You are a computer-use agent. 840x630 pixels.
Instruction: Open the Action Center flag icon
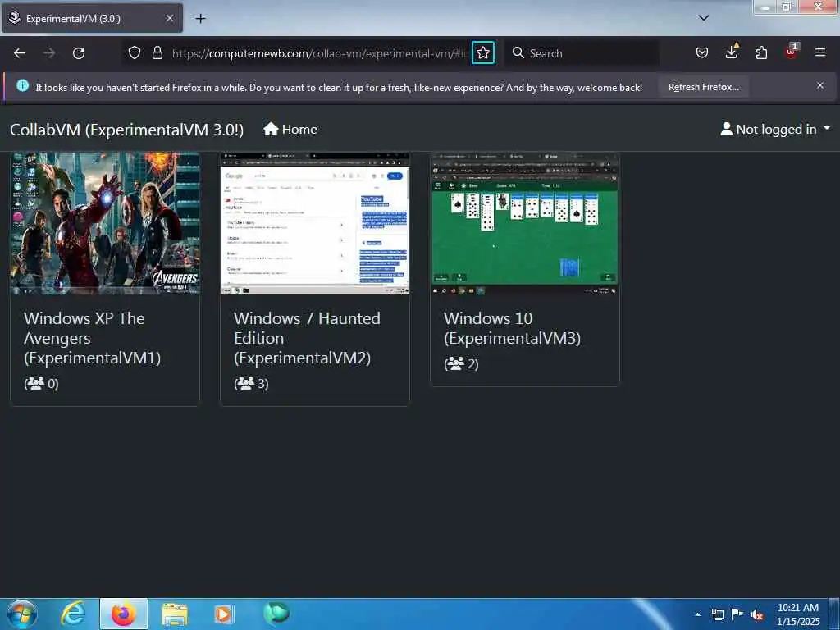tap(737, 614)
